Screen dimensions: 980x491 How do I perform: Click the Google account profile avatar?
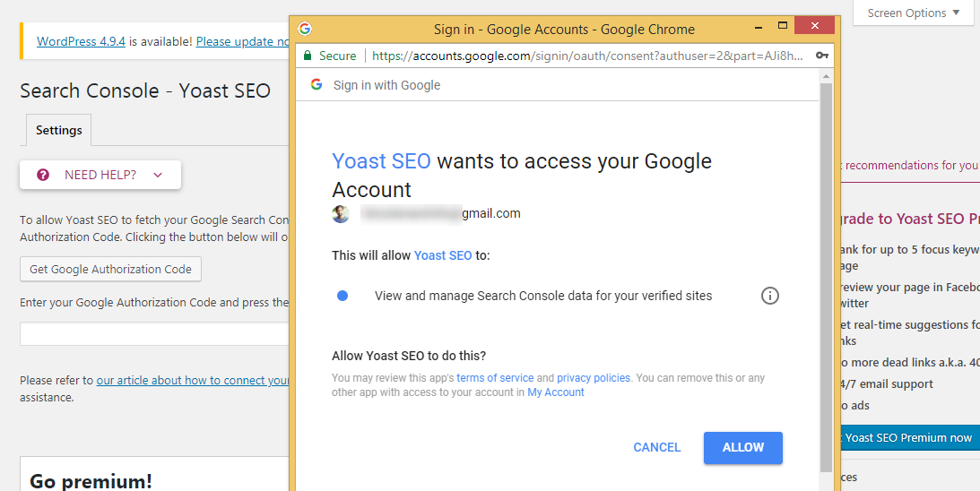click(341, 213)
